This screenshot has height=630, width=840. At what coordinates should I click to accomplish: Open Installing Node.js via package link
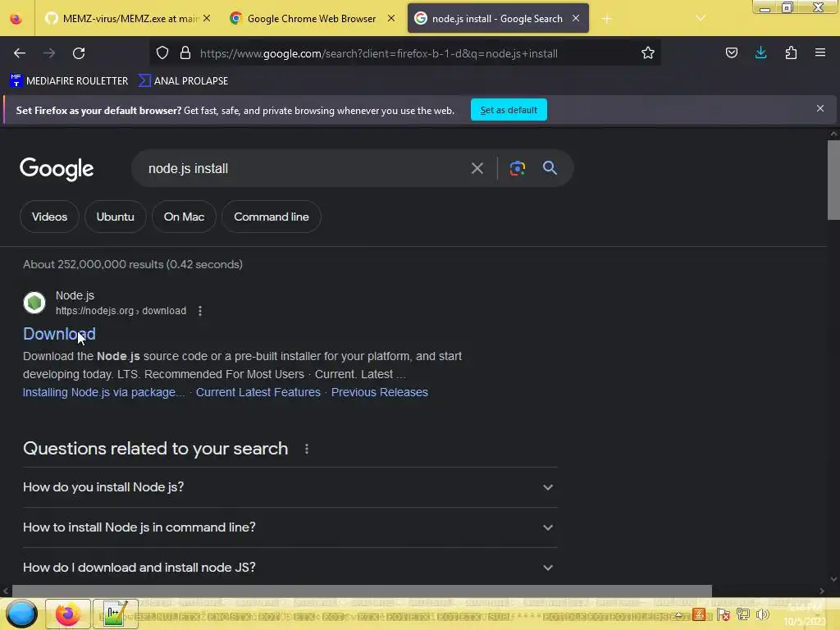103,392
